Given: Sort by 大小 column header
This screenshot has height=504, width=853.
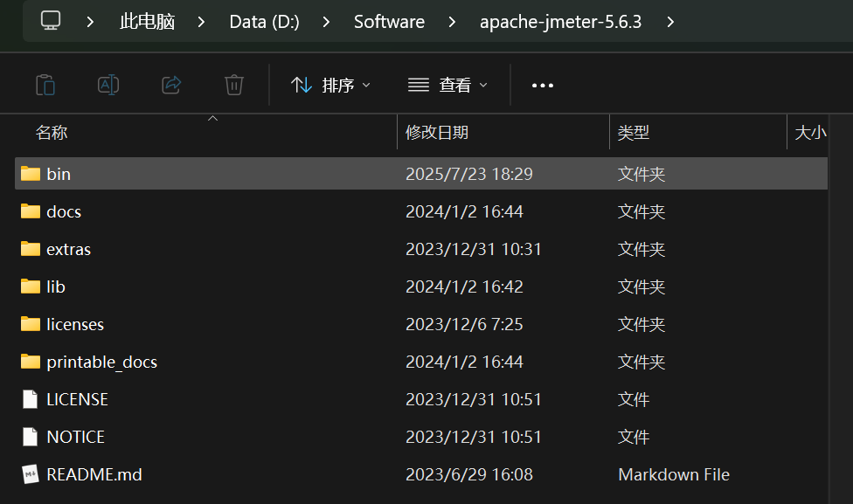Looking at the screenshot, I should pyautogui.click(x=810, y=132).
